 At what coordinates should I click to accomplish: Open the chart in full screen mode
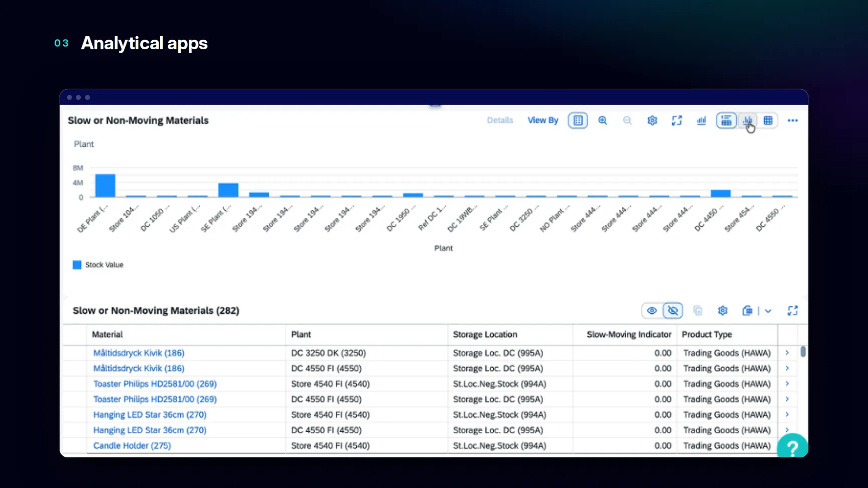pyautogui.click(x=677, y=120)
